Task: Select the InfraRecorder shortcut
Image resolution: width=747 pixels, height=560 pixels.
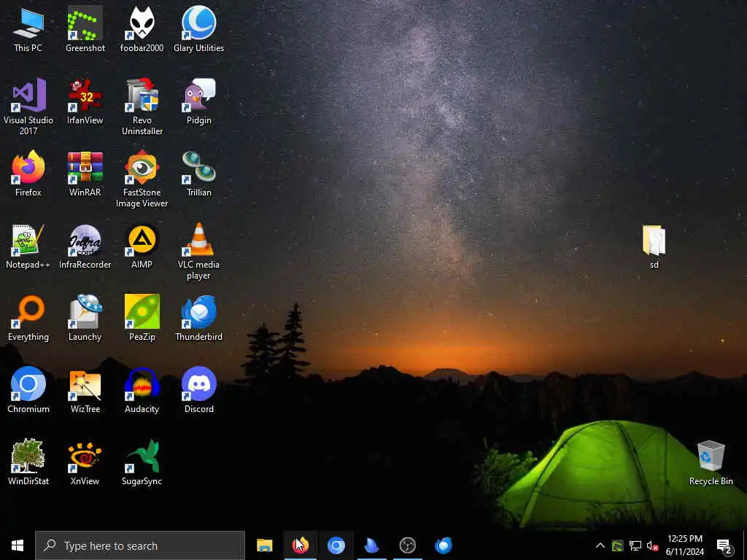Action: tap(85, 246)
